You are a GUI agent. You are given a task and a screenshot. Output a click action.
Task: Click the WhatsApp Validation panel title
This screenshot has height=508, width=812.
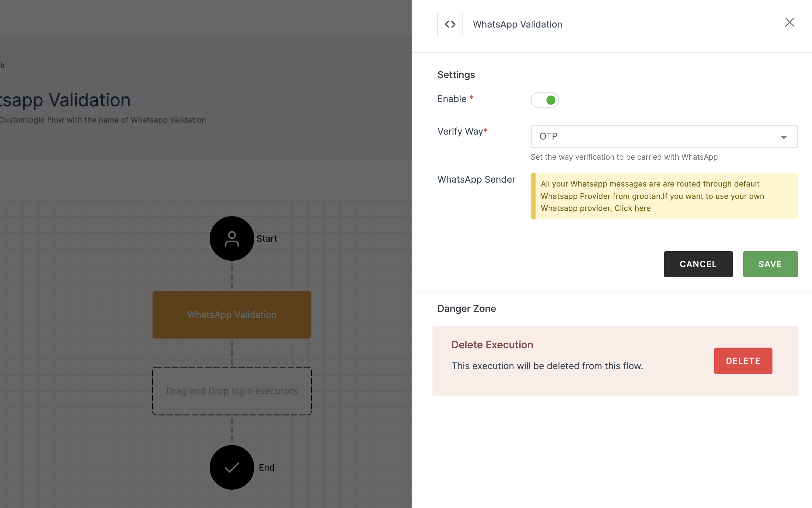[518, 24]
